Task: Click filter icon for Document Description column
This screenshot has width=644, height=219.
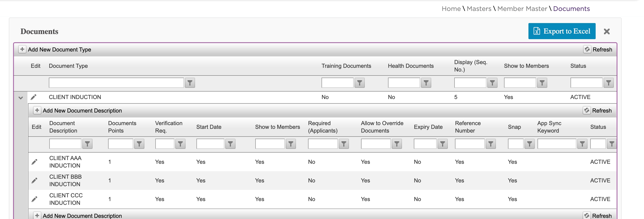Action: [x=87, y=144]
